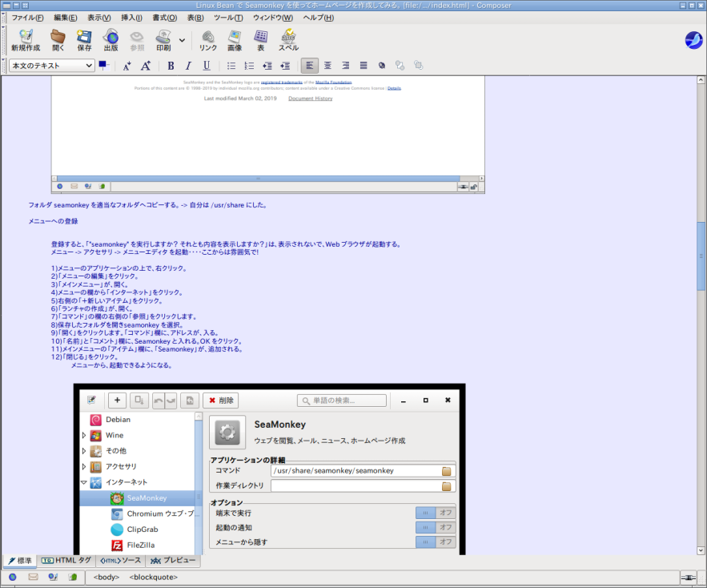The width and height of the screenshot is (707, 588).
Task: Decrease font size with smaller A icon
Action: click(x=127, y=66)
